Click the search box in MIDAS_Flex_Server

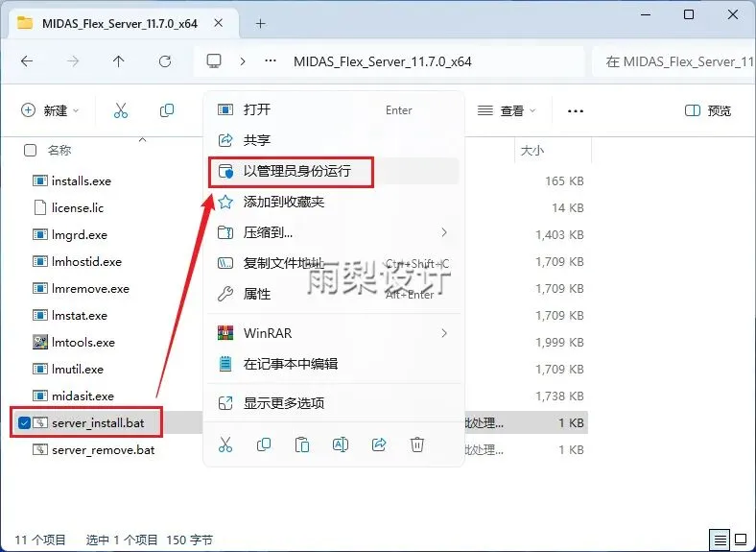pyautogui.click(x=675, y=61)
